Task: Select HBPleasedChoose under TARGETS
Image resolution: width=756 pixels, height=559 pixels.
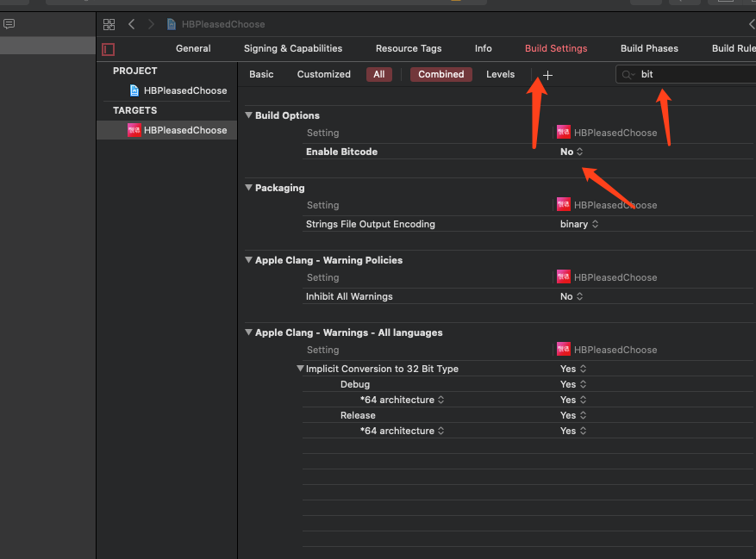Action: 185,130
